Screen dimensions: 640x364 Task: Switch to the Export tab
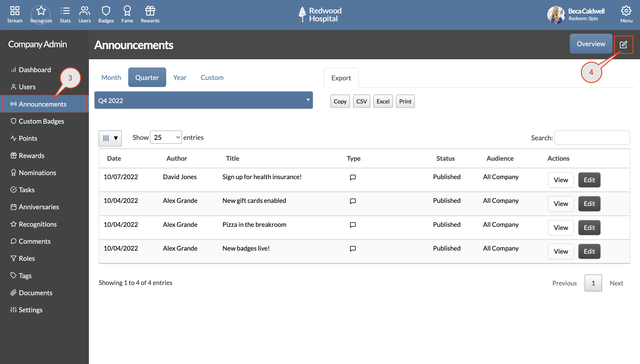coord(341,78)
